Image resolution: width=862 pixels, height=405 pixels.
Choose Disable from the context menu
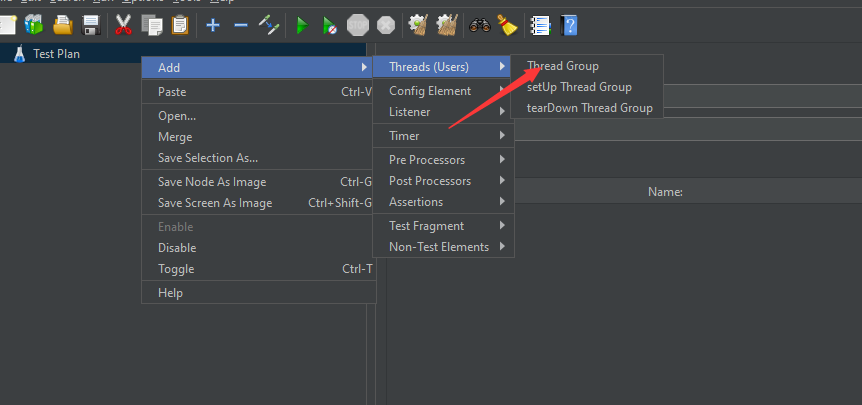coord(177,248)
